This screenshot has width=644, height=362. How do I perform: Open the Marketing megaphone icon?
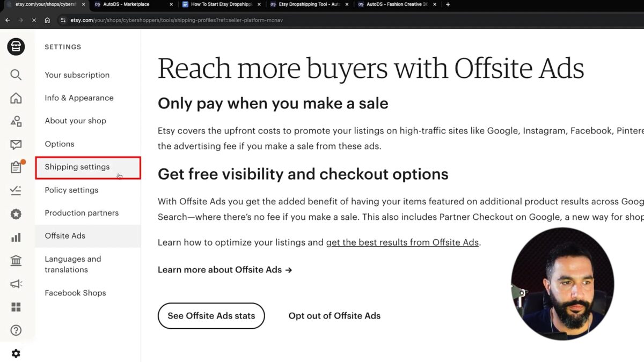pos(16,284)
